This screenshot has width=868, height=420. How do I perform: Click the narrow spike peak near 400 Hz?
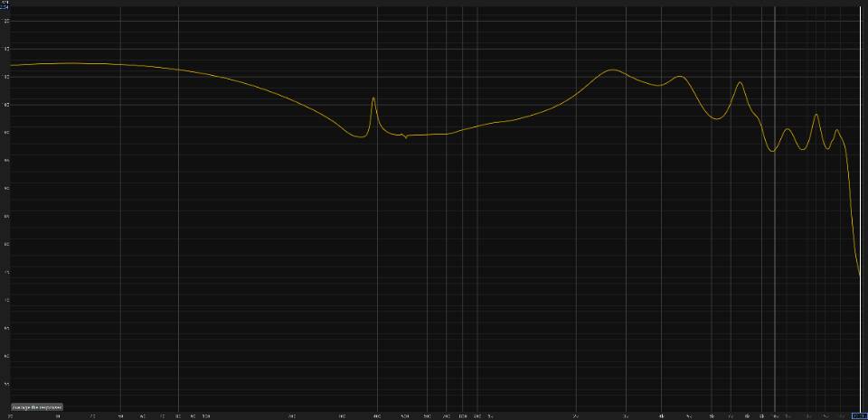coord(373,98)
